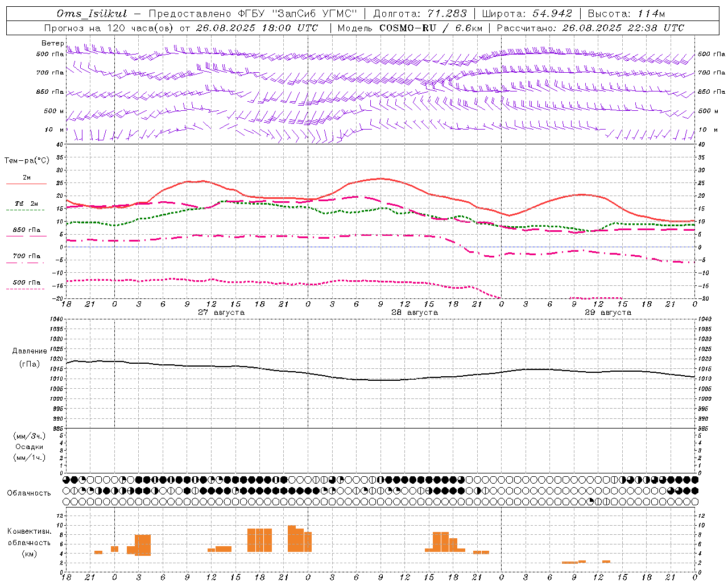This screenshot has width=728, height=582.
Task: Click the Конвективн. label of the convective cloud panel
Action: click(30, 531)
